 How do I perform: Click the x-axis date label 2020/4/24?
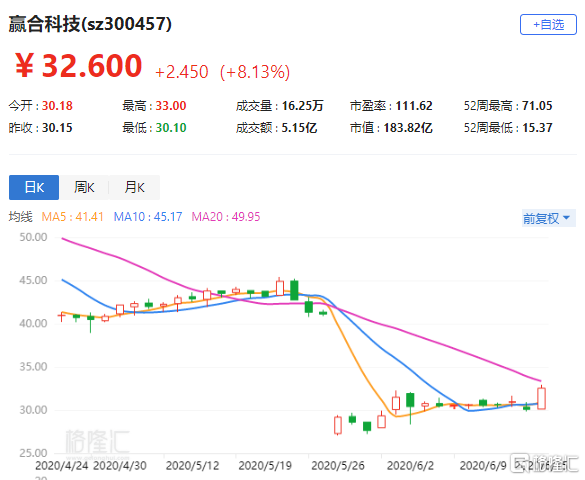(62, 465)
